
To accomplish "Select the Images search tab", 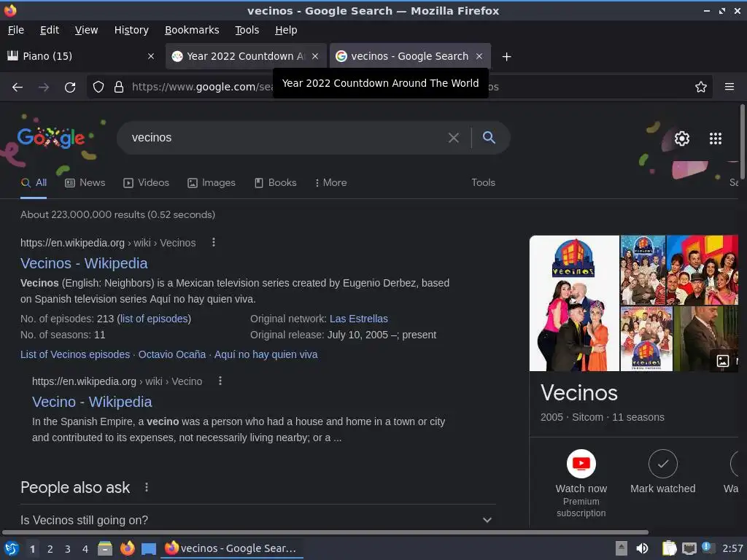I will [212, 183].
